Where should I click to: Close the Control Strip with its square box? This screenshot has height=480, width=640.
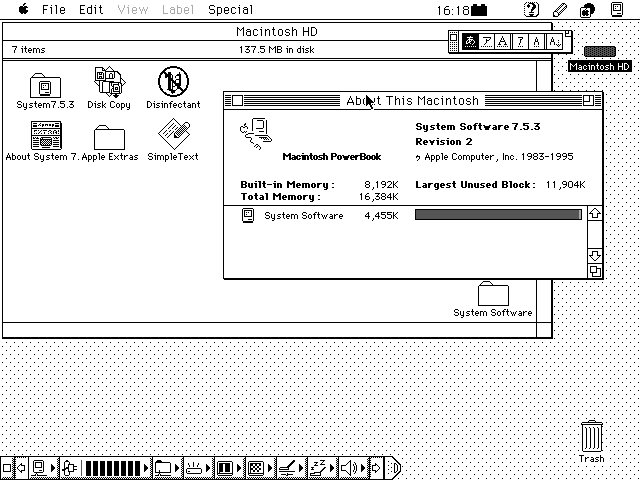click(x=6, y=468)
